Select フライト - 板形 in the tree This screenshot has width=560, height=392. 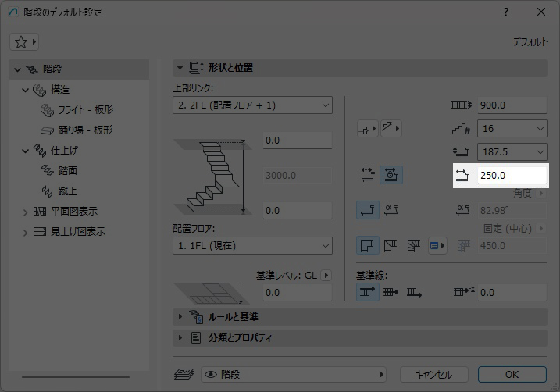pyautogui.click(x=84, y=109)
